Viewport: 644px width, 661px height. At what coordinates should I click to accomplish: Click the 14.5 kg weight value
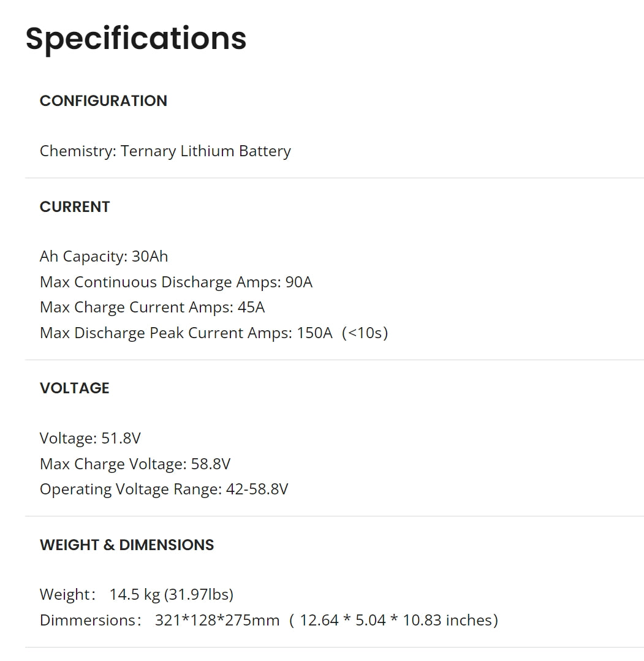pyautogui.click(x=134, y=595)
